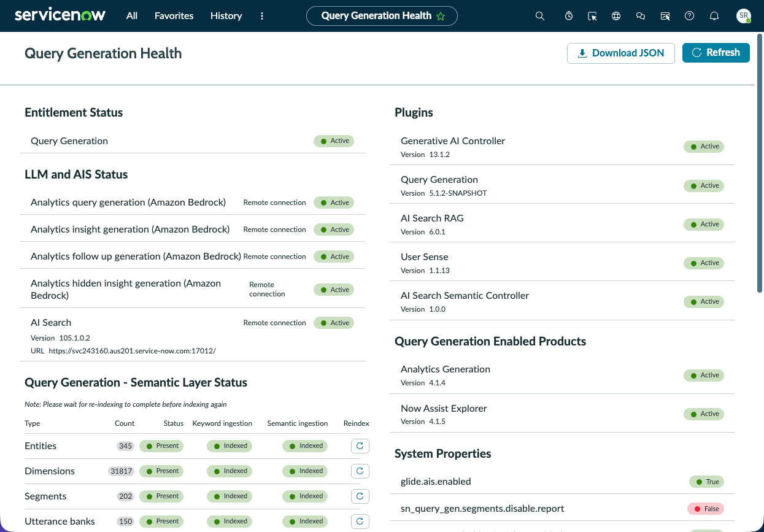Click Active badge for User Sense plugin
The image size is (764, 532).
point(704,263)
